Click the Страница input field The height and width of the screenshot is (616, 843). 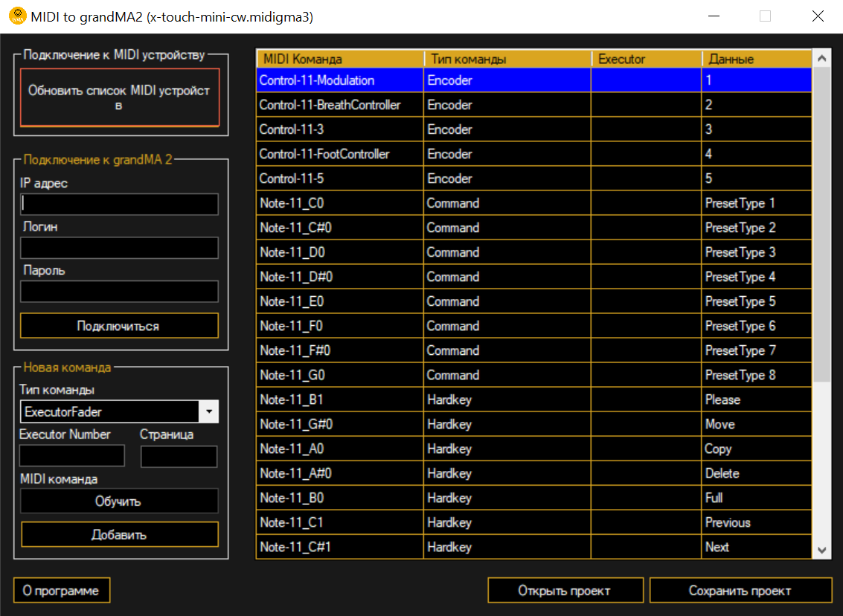[179, 456]
